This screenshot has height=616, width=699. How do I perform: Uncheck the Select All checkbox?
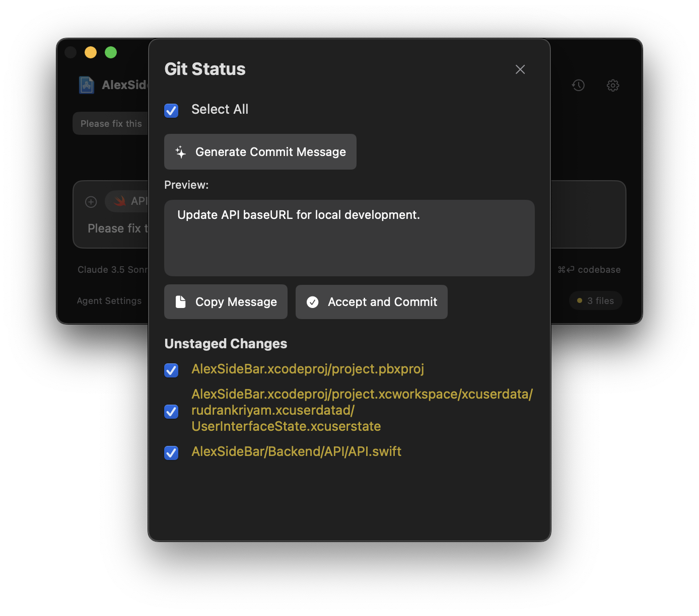(171, 110)
